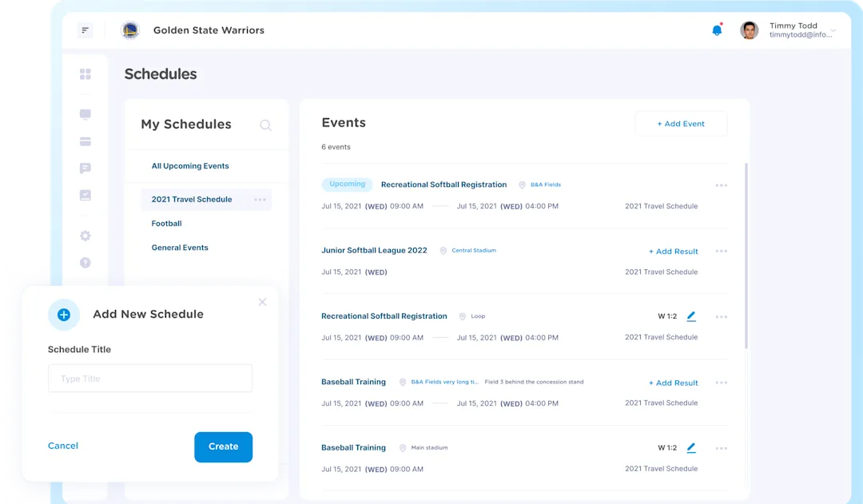This screenshot has width=863, height=504.
Task: Open the chat messages icon in sidebar
Action: coord(86,168)
